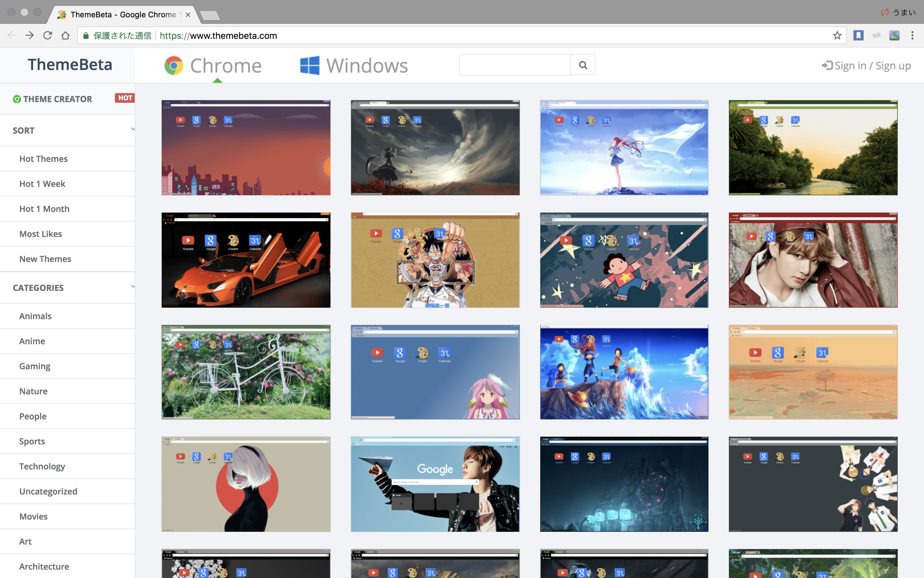View the secure connection lock icon

[86, 36]
